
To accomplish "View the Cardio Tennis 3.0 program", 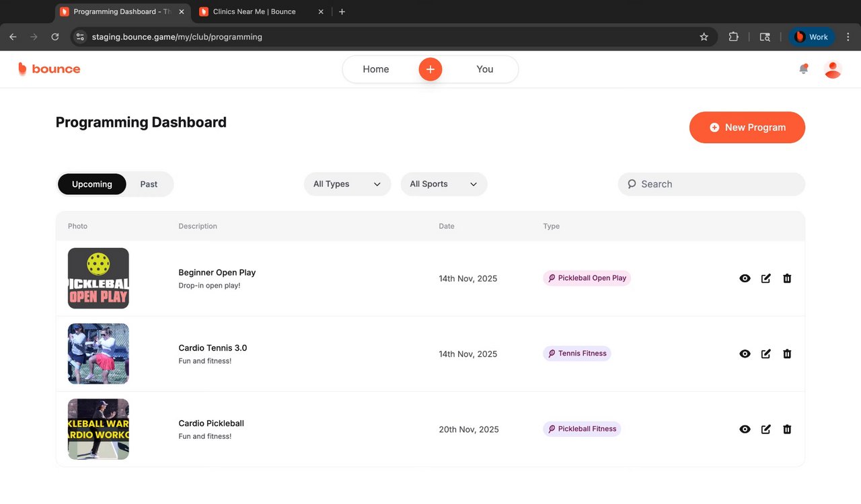I will [x=745, y=353].
